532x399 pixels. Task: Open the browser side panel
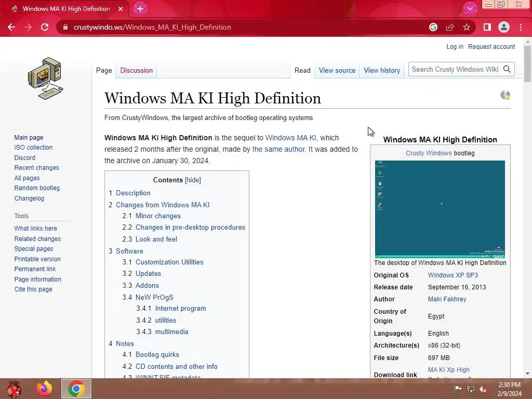tap(487, 27)
